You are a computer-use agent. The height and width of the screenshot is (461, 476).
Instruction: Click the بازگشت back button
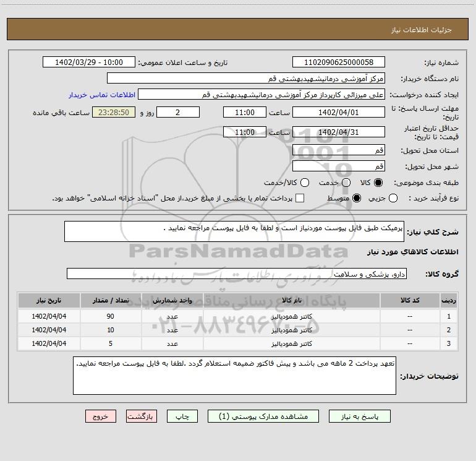point(142,416)
